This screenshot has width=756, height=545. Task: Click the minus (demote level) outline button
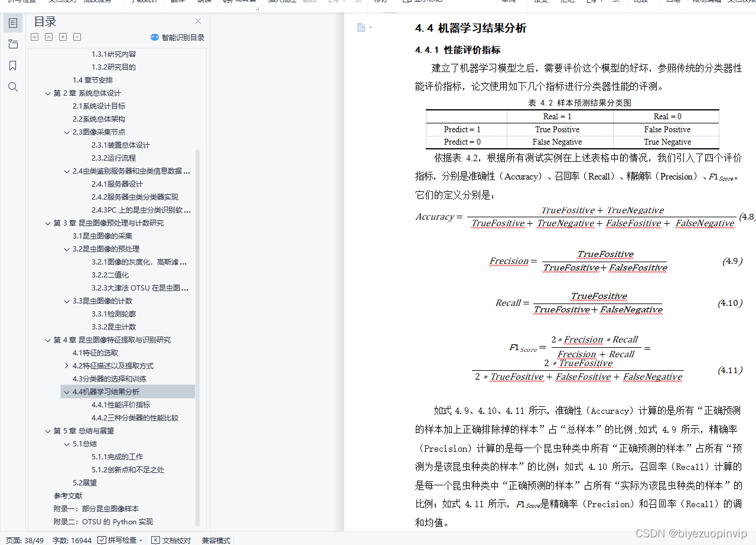point(77,37)
